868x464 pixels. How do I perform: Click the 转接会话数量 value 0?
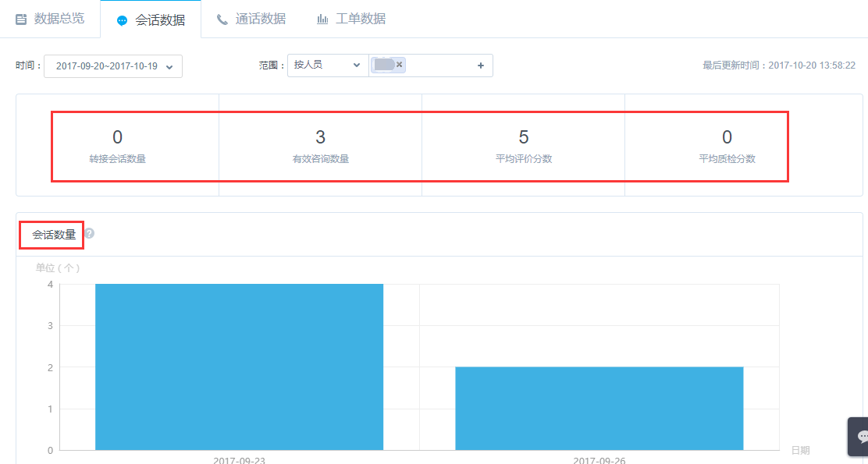(x=117, y=136)
